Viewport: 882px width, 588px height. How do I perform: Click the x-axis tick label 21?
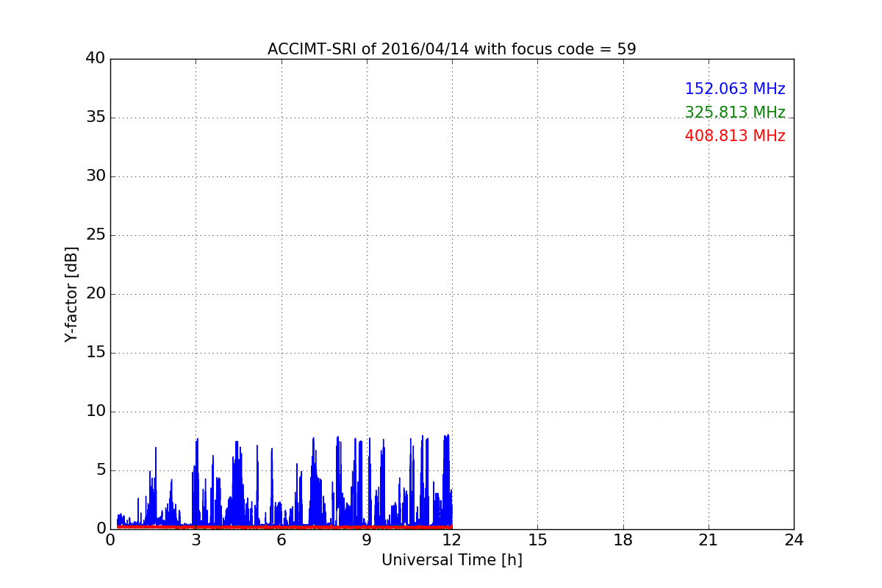(709, 540)
